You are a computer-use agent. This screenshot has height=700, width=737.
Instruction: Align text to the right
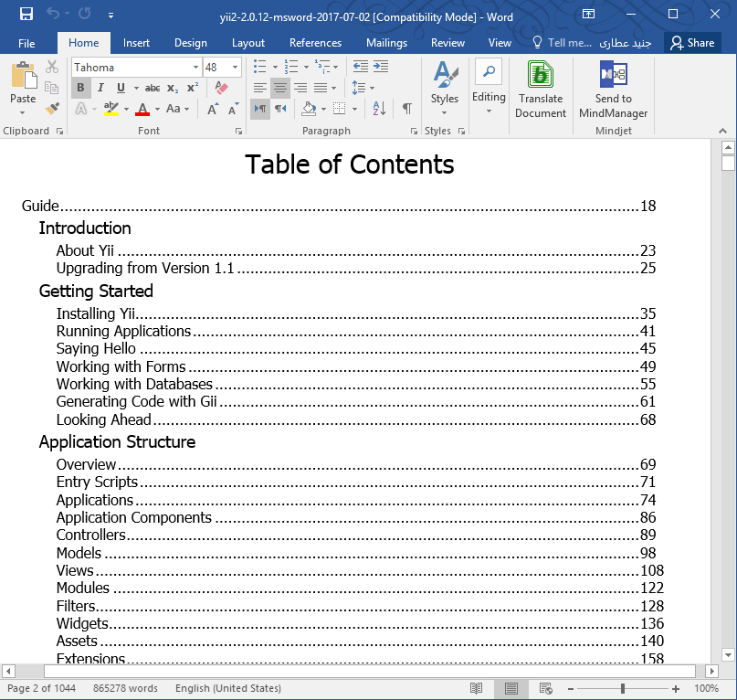click(x=300, y=88)
